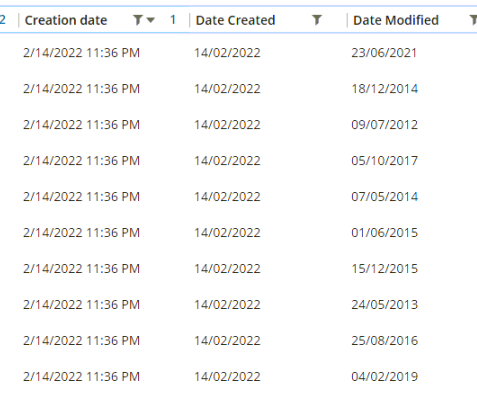Select the cell showing 24/05/2013
This screenshot has width=477, height=397.
[384, 305]
